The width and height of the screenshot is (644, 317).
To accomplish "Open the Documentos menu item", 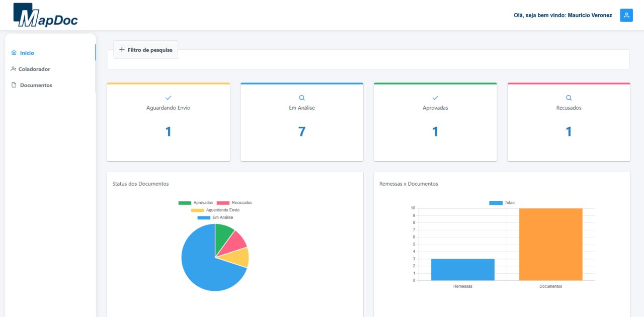I will (x=36, y=85).
